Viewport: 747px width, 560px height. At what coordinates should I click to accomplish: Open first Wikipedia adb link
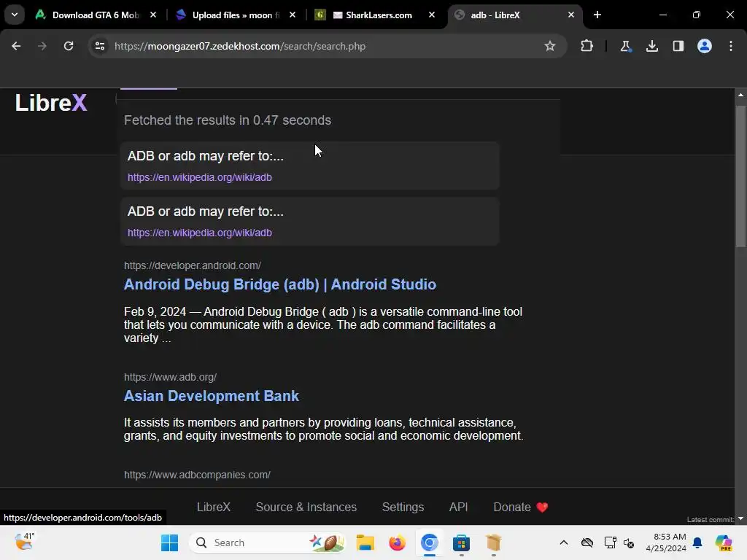(x=200, y=177)
